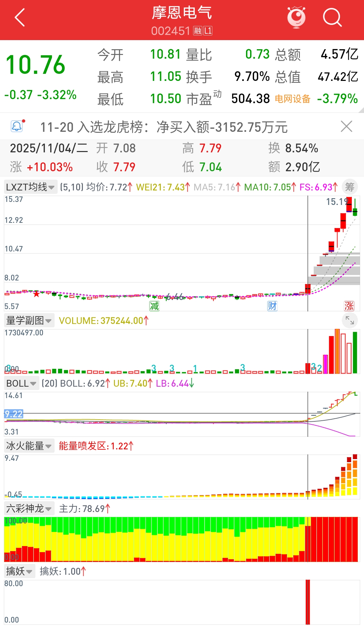Tap the 今开 10.81 value
Image resolution: width=364 pixels, height=629 pixels.
coord(165,54)
